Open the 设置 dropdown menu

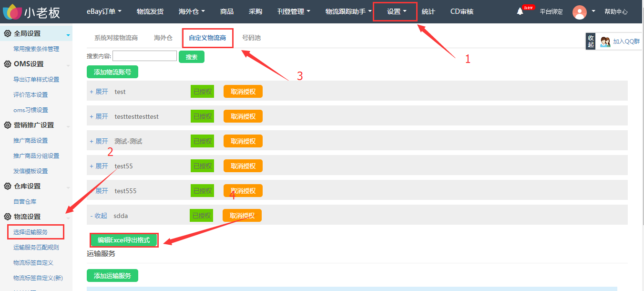pyautogui.click(x=396, y=11)
